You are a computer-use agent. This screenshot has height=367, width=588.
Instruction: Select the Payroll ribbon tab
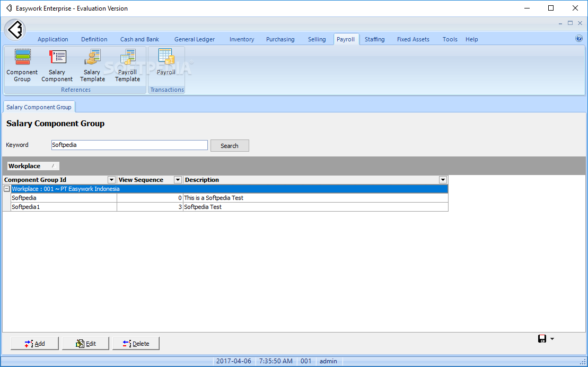click(x=346, y=39)
